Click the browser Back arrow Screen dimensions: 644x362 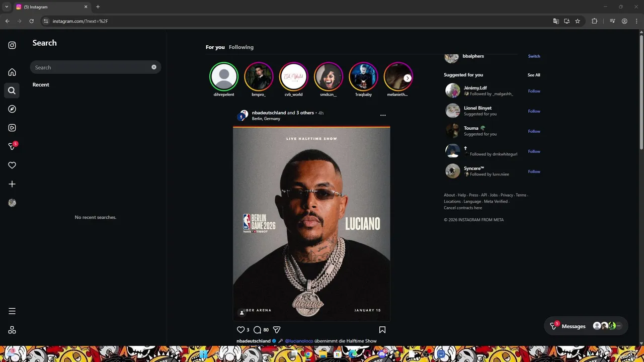(x=7, y=21)
